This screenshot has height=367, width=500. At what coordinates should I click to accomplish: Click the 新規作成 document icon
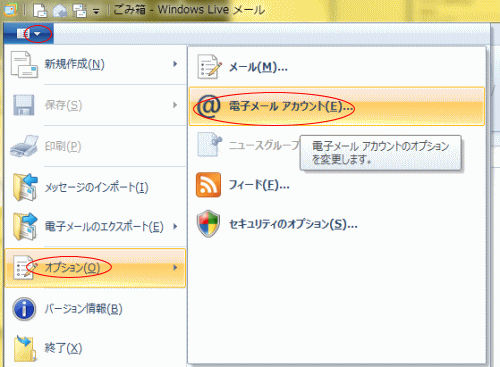tap(24, 64)
